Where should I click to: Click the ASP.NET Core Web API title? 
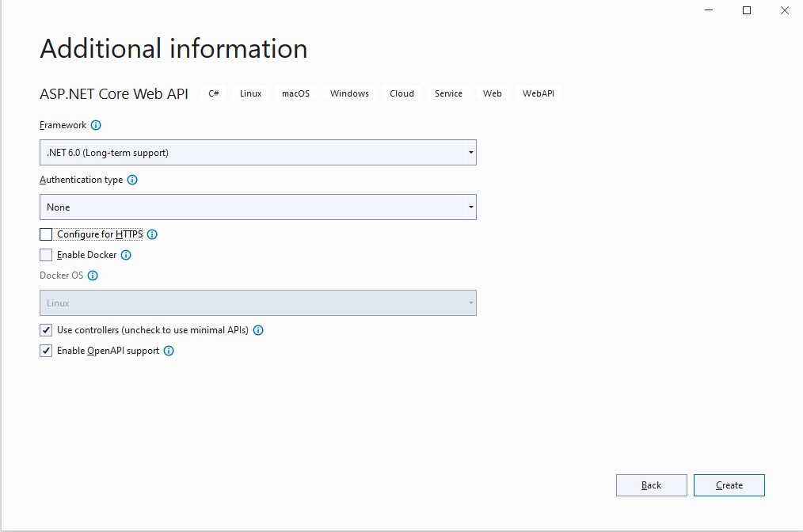(114, 93)
